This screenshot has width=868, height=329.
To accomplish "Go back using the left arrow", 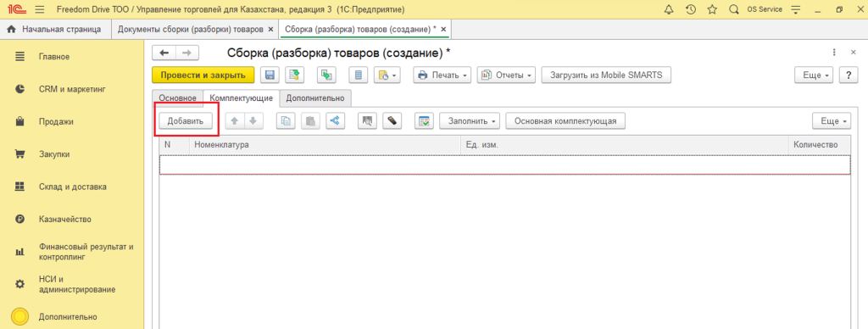I will (x=164, y=53).
